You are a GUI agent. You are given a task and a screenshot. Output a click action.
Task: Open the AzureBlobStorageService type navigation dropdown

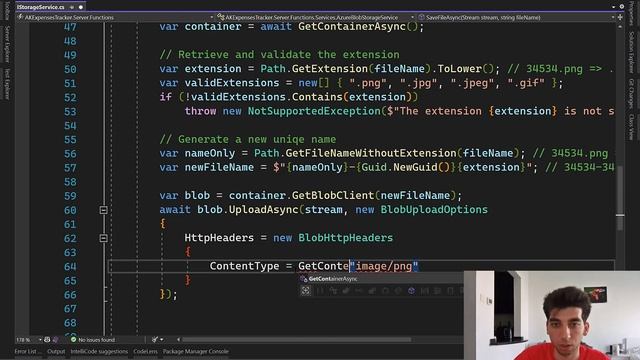pos(314,17)
